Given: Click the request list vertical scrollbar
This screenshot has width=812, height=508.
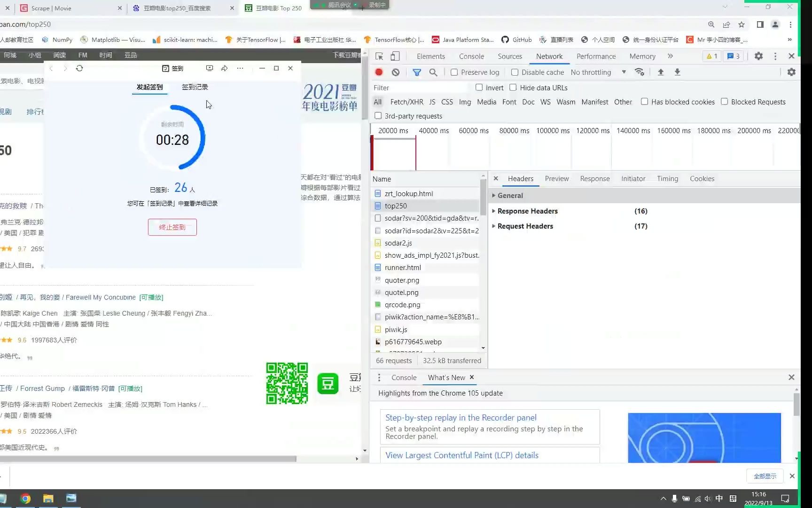Looking at the screenshot, I should tap(483, 198).
